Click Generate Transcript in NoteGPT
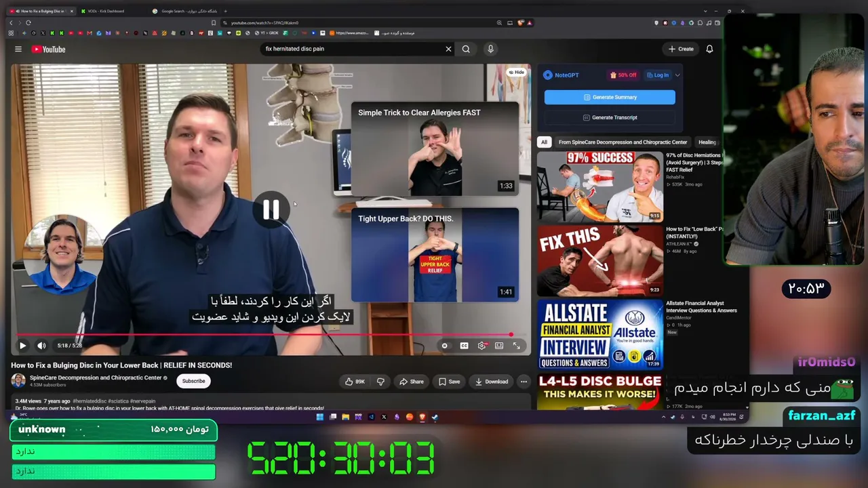Viewport: 868px width, 488px height. [x=610, y=117]
